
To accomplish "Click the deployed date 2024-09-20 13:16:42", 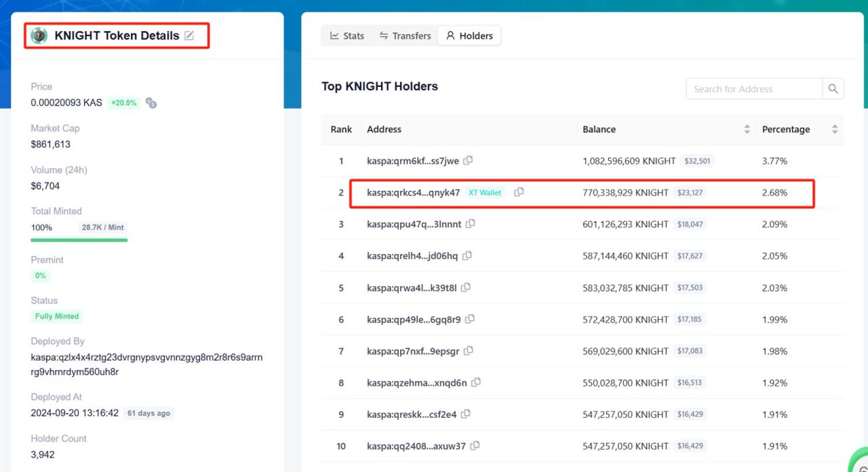I will coord(75,413).
